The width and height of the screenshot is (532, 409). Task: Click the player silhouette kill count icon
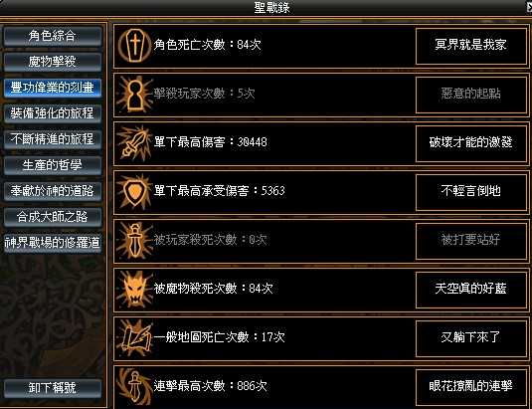[134, 95]
